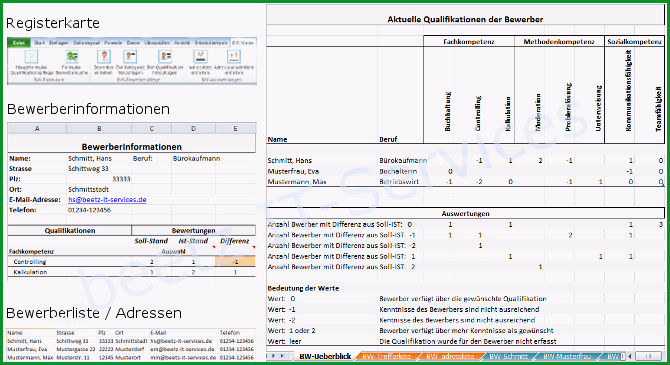Select the BW-Ueberblick sheet tab
Image resolution: width=670 pixels, height=365 pixels.
coord(325,356)
